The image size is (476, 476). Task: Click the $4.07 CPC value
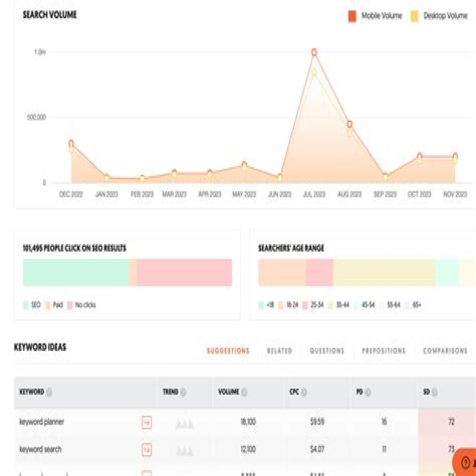[317, 450]
